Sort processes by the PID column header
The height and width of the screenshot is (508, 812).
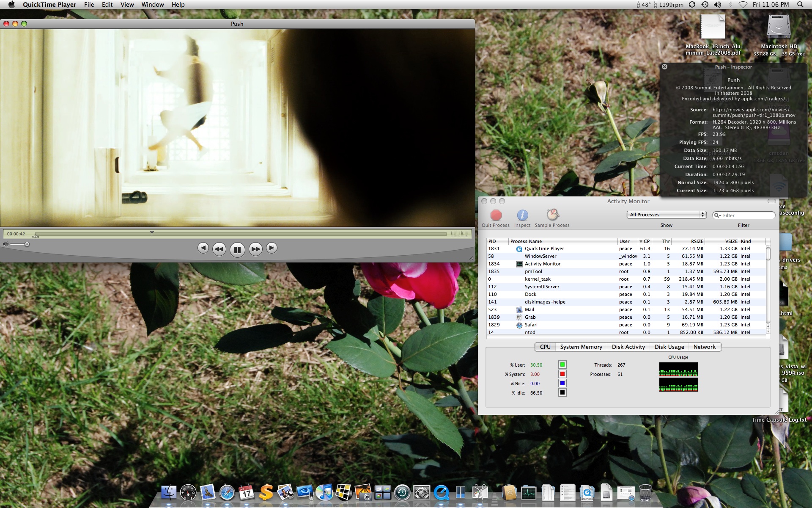point(497,241)
